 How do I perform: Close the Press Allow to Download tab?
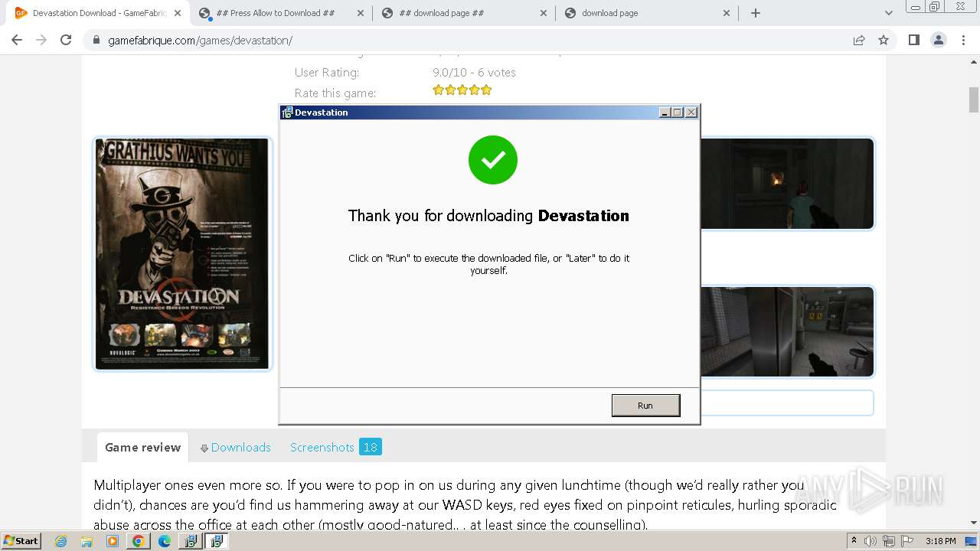(361, 13)
